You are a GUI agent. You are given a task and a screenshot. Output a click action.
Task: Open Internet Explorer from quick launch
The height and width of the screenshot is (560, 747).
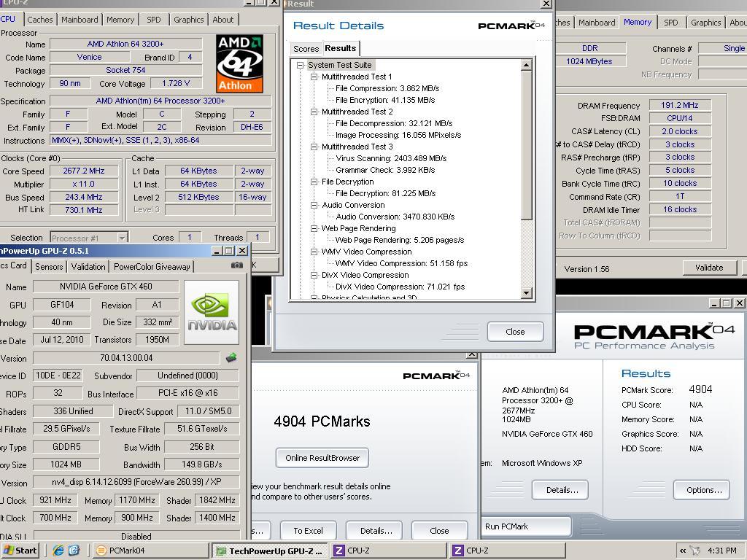point(58,550)
